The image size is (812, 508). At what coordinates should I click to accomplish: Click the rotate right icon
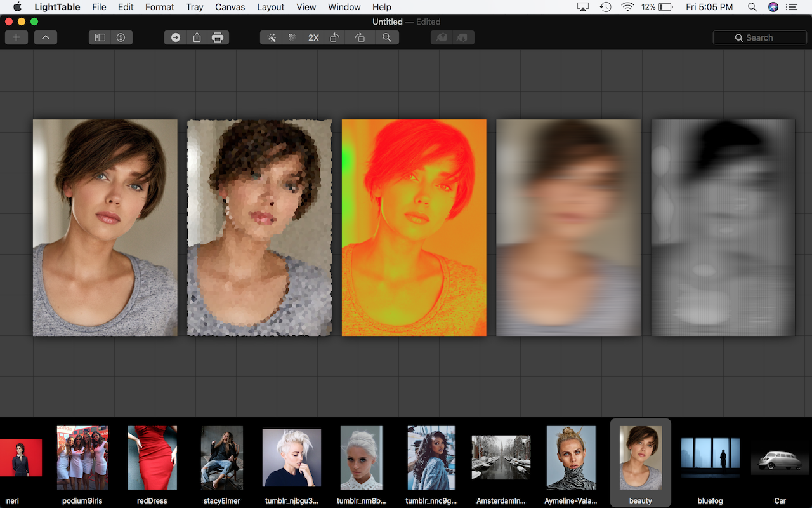[360, 37]
